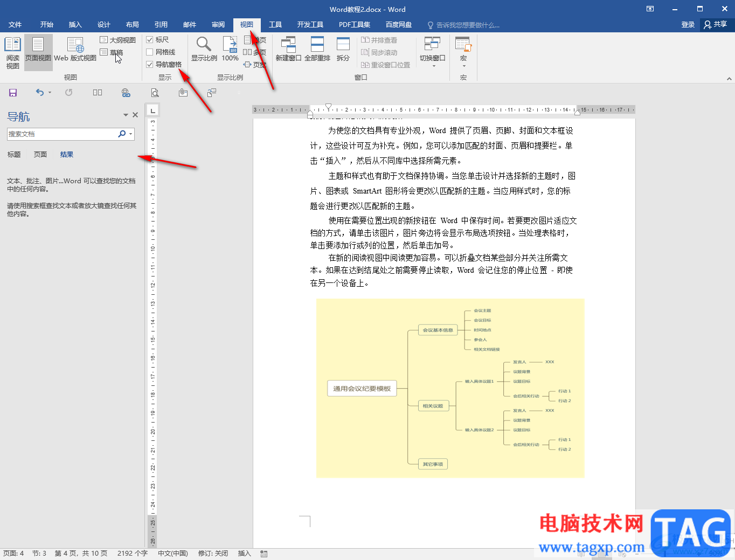
Task: Open the Insert (插入) tab
Action: pos(75,25)
